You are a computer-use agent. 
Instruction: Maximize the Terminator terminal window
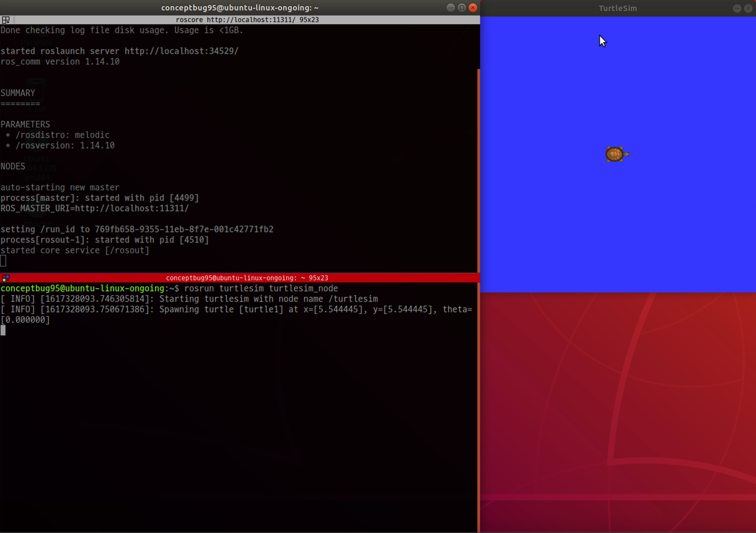tap(462, 7)
